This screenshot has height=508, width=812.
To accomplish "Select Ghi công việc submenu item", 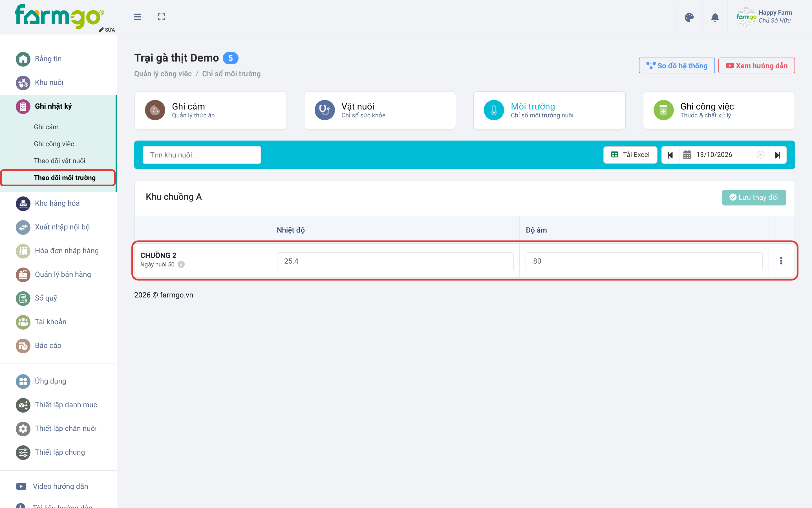I will [x=54, y=144].
